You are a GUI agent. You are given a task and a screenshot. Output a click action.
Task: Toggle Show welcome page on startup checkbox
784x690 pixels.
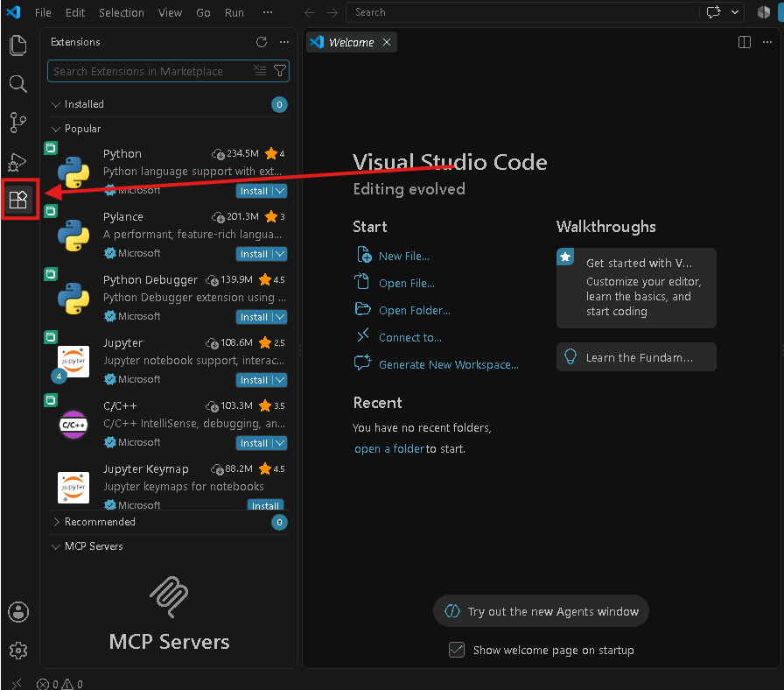457,650
